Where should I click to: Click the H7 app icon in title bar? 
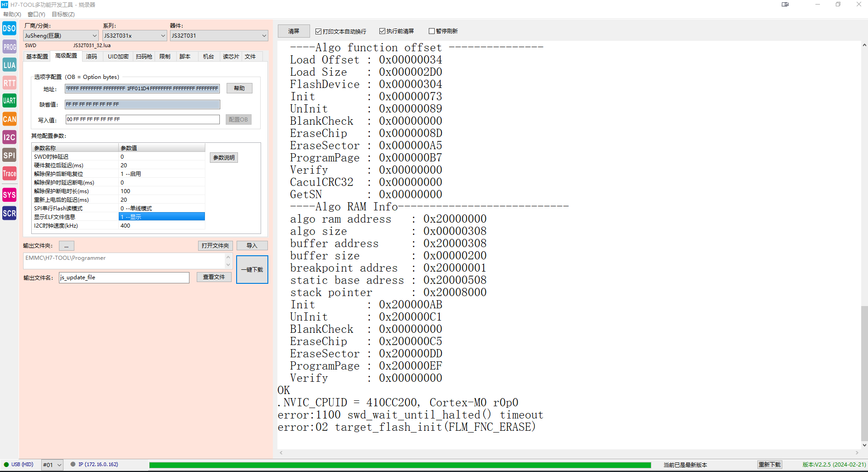tap(5, 5)
